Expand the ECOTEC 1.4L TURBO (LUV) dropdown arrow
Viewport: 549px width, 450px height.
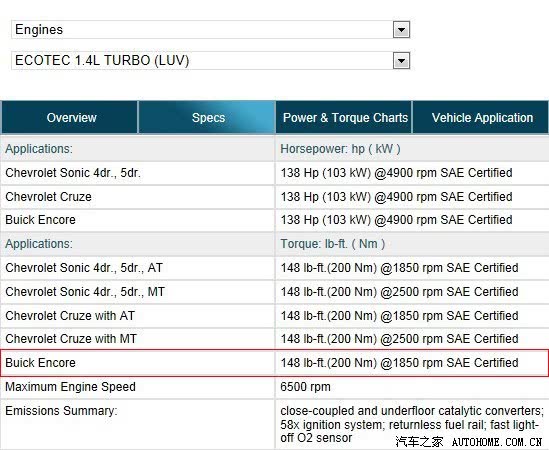tap(401, 61)
